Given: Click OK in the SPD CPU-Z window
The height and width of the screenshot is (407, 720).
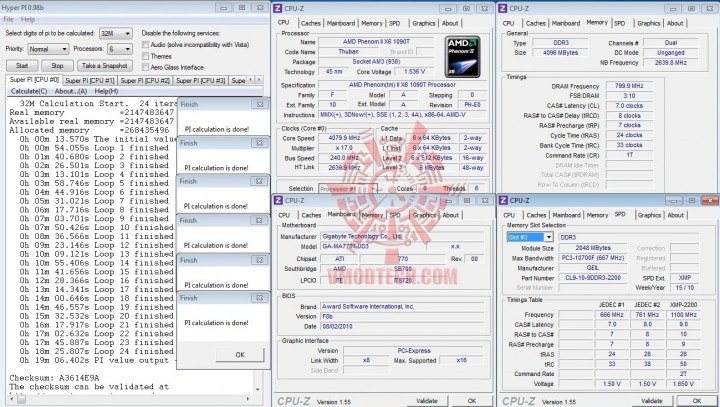Looking at the screenshot, I should coord(697,401).
